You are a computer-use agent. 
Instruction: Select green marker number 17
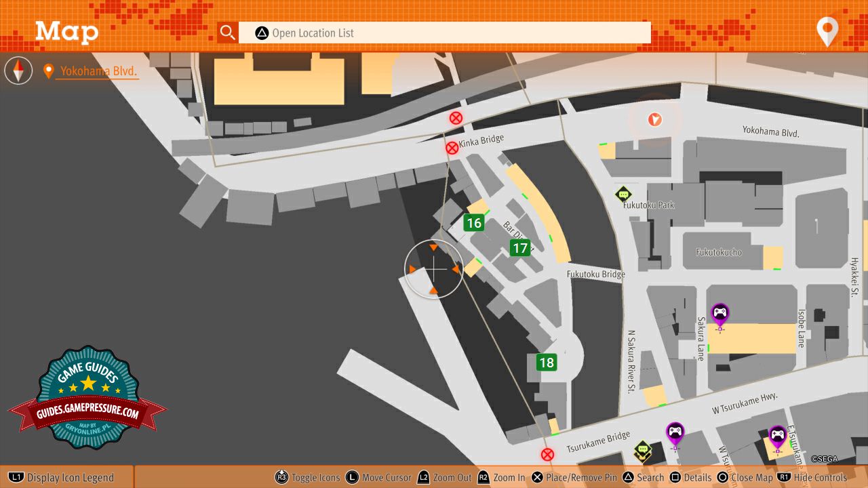(x=520, y=248)
